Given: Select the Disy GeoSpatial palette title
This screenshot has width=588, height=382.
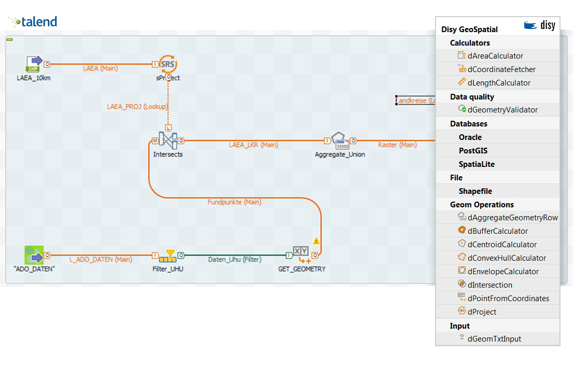Looking at the screenshot, I should [x=469, y=29].
